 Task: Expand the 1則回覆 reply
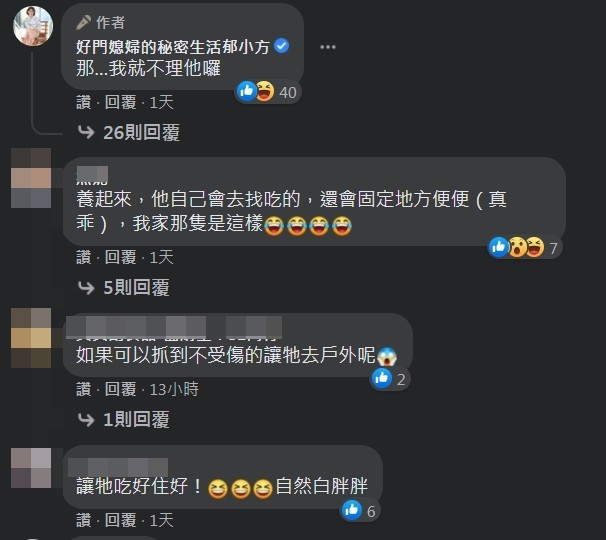136,419
